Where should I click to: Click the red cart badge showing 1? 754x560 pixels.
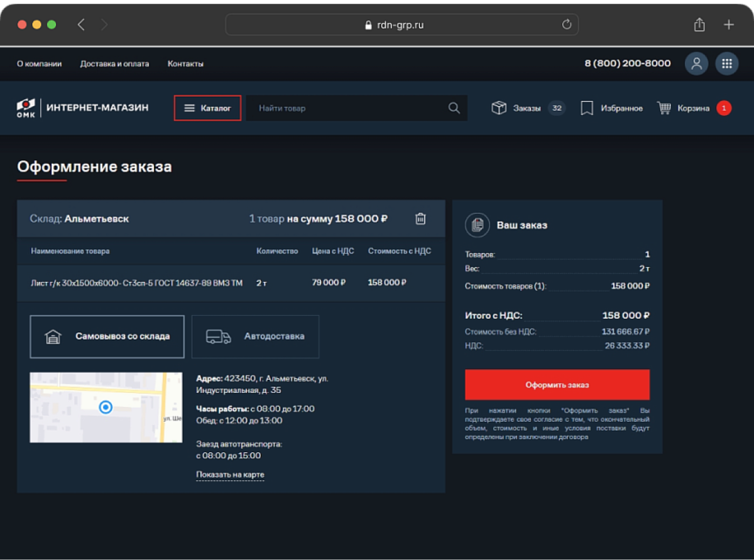(724, 108)
